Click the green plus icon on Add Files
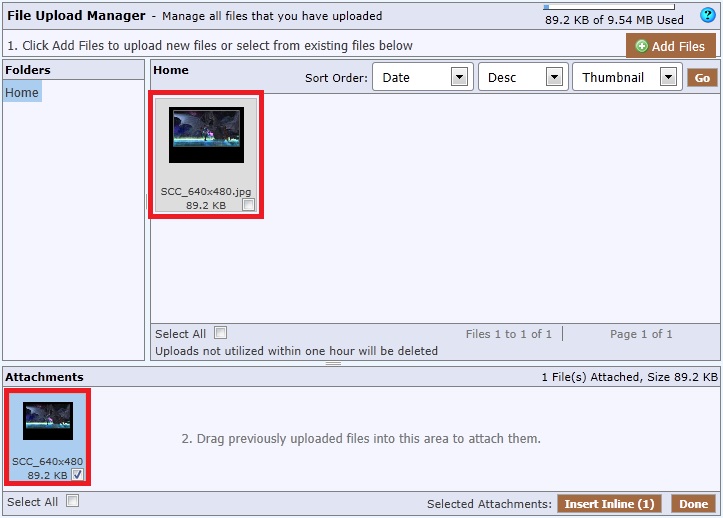The image size is (723, 518). point(641,46)
